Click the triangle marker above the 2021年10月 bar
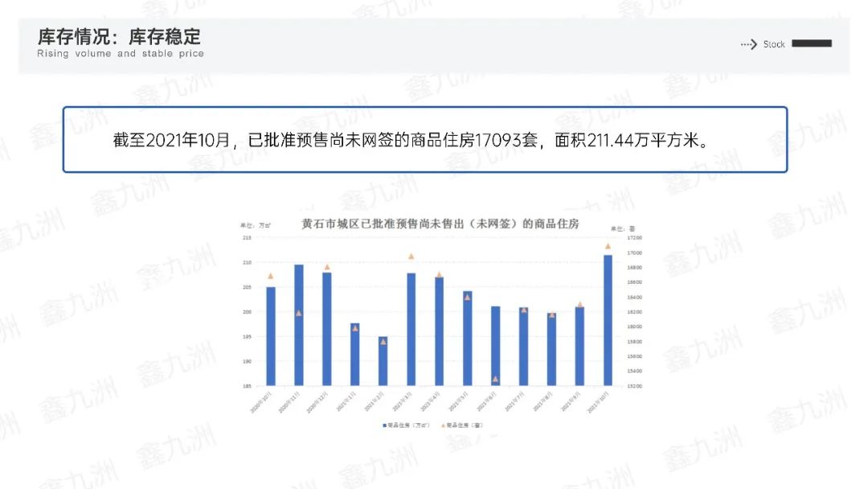 [x=608, y=246]
